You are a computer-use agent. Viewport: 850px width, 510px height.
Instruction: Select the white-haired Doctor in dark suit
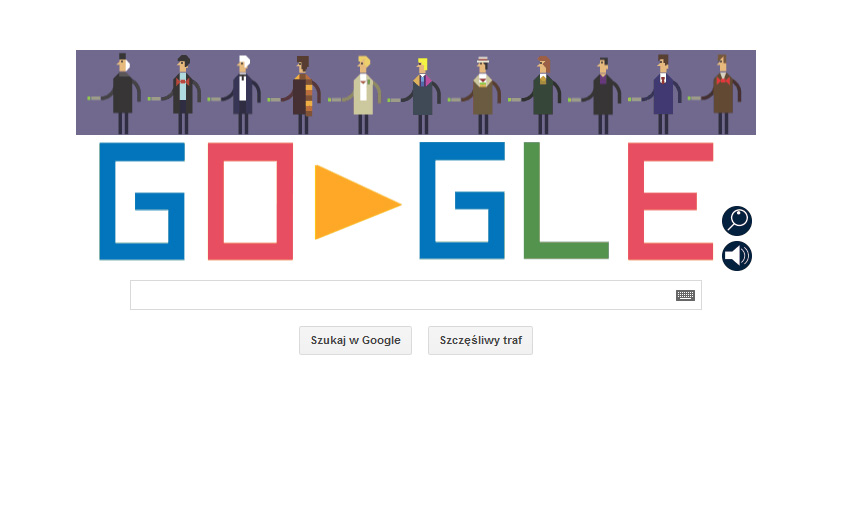click(241, 94)
